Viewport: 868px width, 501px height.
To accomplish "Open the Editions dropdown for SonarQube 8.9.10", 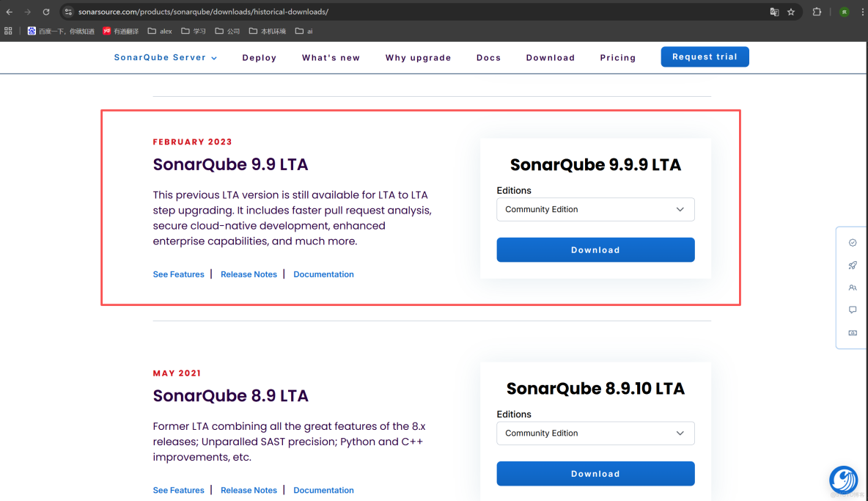I will click(x=595, y=433).
